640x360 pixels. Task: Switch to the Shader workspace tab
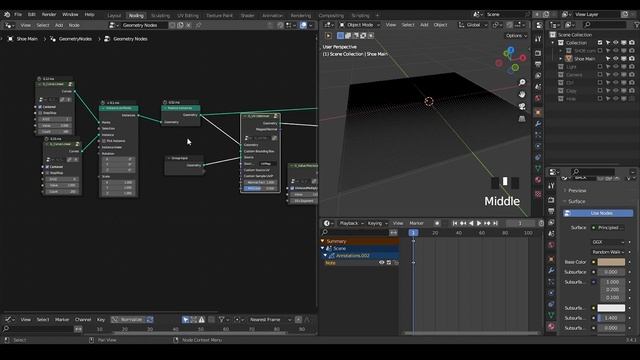click(x=247, y=16)
